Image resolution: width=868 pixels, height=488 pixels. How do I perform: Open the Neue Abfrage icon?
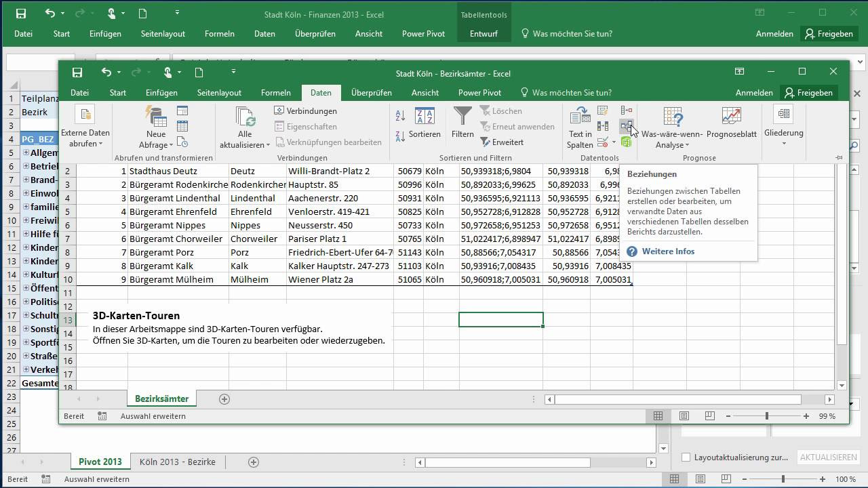coord(156,117)
